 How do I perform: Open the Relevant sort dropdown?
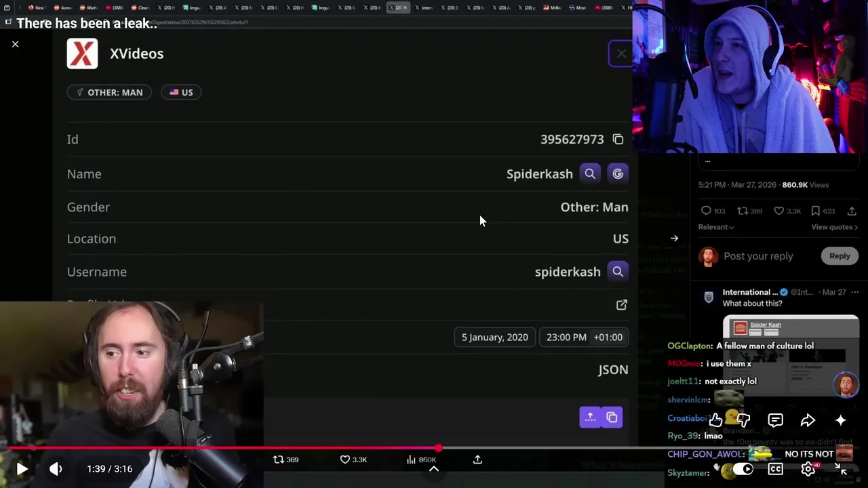click(x=716, y=227)
